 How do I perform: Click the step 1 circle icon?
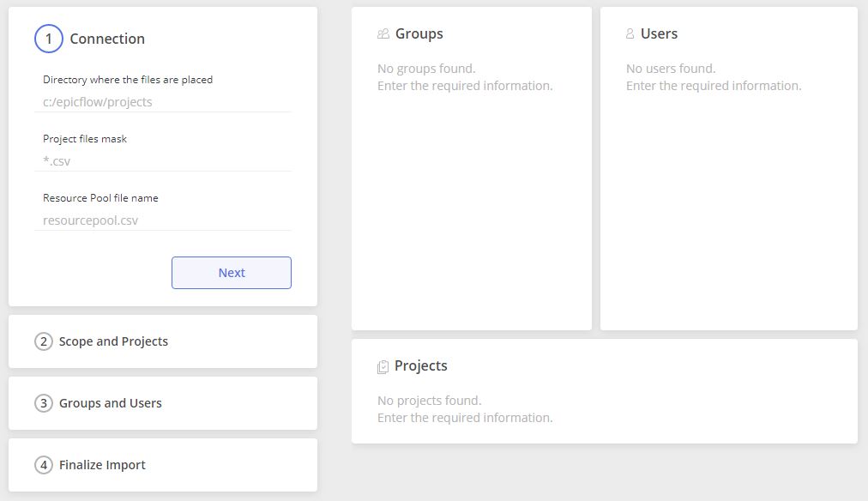[49, 39]
